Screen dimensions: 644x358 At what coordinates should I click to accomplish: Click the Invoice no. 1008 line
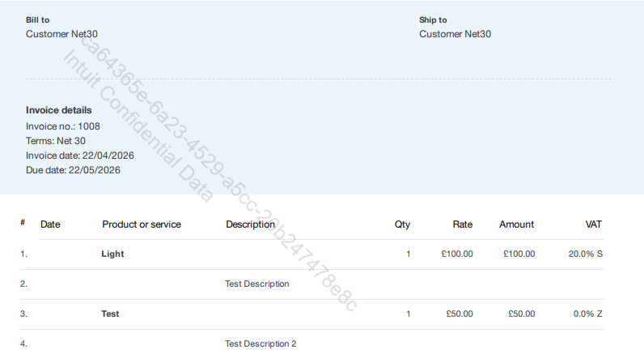pyautogui.click(x=63, y=126)
